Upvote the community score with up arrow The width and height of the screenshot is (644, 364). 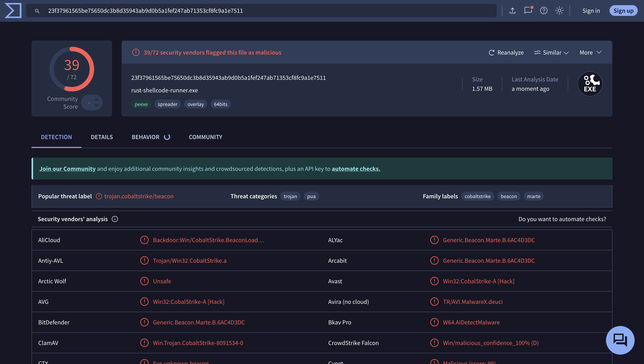pyautogui.click(x=96, y=99)
